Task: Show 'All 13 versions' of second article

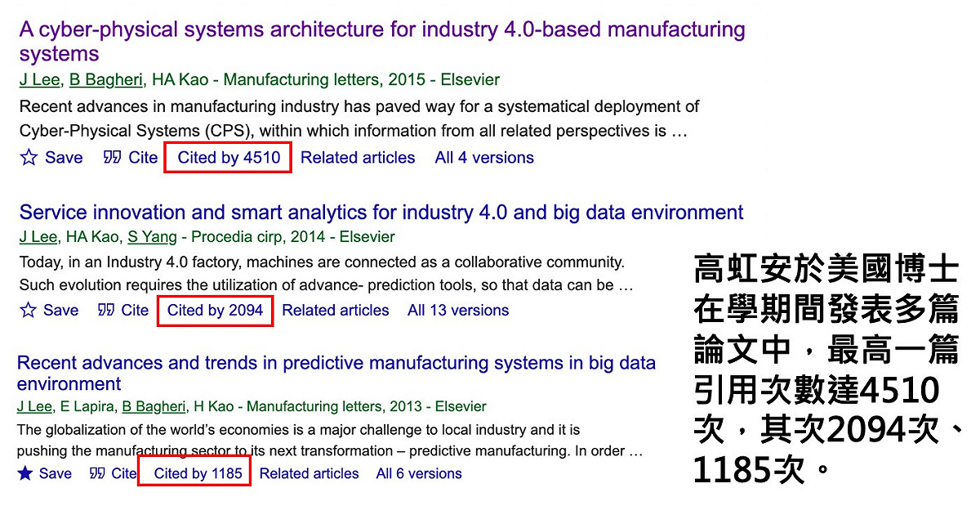Action: 458,311
